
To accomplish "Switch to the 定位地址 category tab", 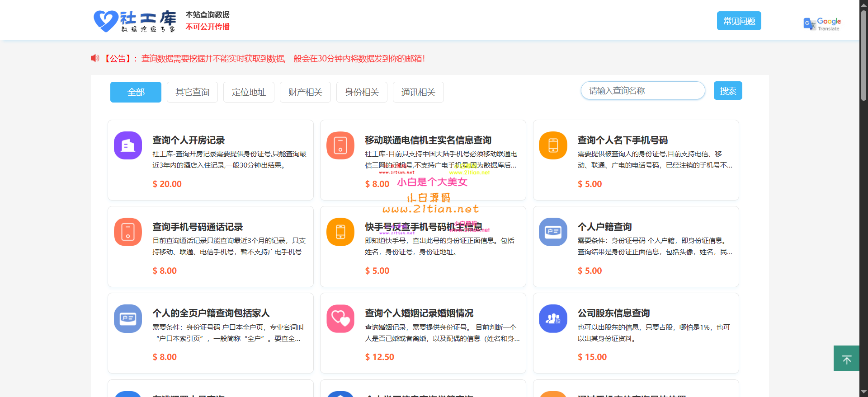I will point(249,92).
